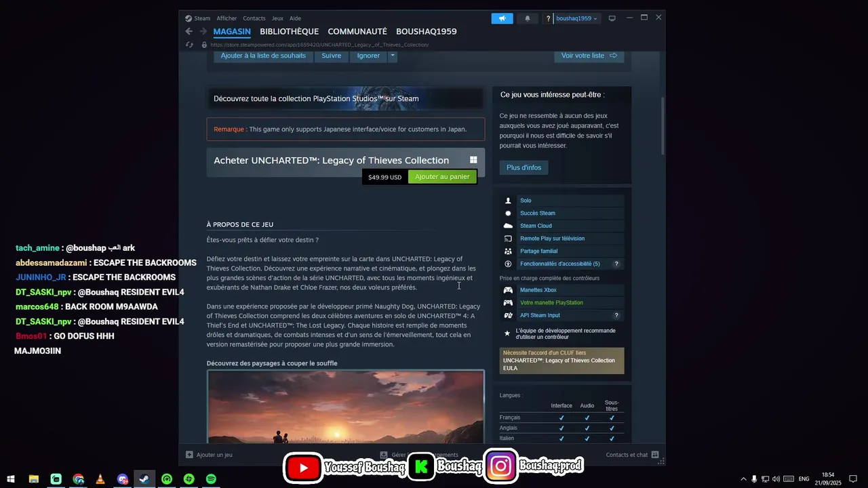
Task: Click the store page vertical scrollbar
Action: click(663, 125)
